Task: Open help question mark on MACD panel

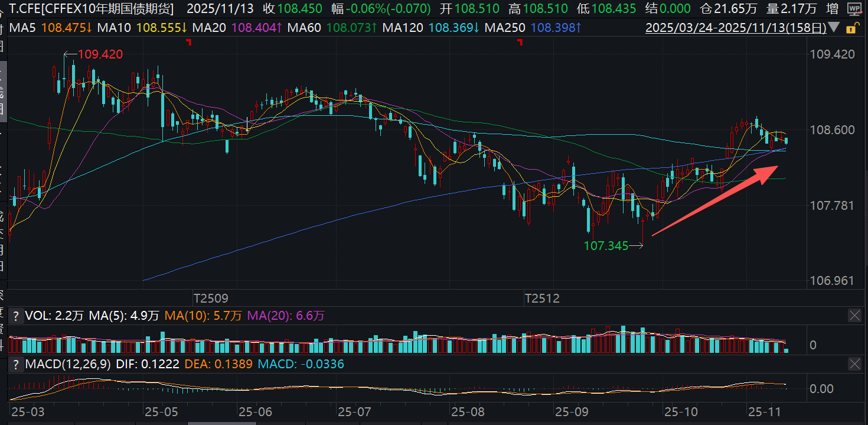Action: [16, 364]
